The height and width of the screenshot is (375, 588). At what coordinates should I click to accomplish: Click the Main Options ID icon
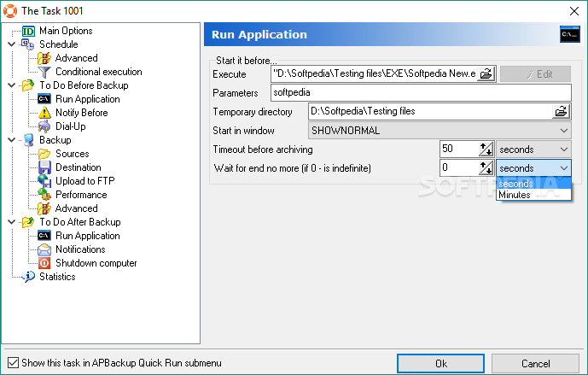coord(28,31)
